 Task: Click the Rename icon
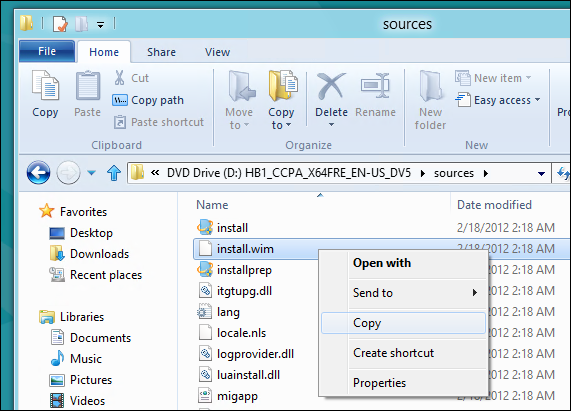click(375, 86)
